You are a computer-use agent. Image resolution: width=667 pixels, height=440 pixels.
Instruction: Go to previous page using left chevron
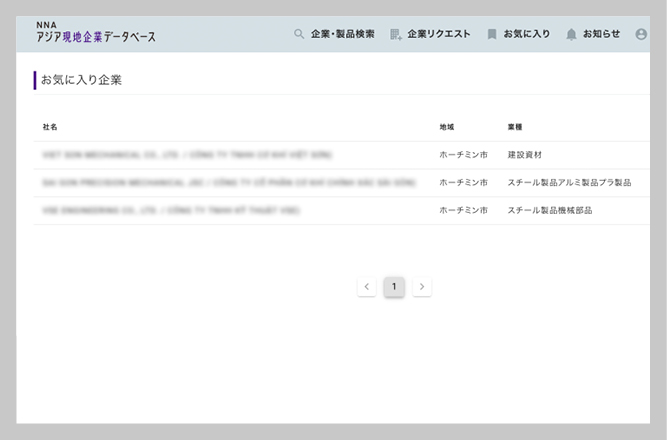(x=367, y=287)
